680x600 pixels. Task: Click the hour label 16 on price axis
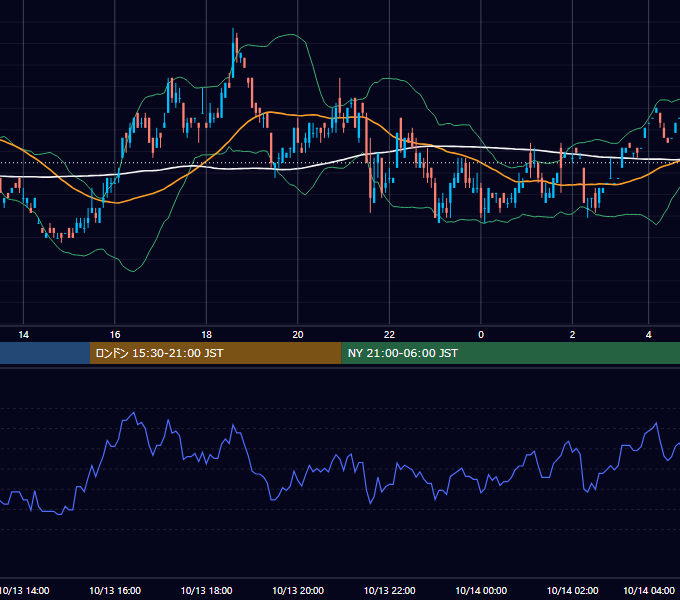click(x=115, y=335)
